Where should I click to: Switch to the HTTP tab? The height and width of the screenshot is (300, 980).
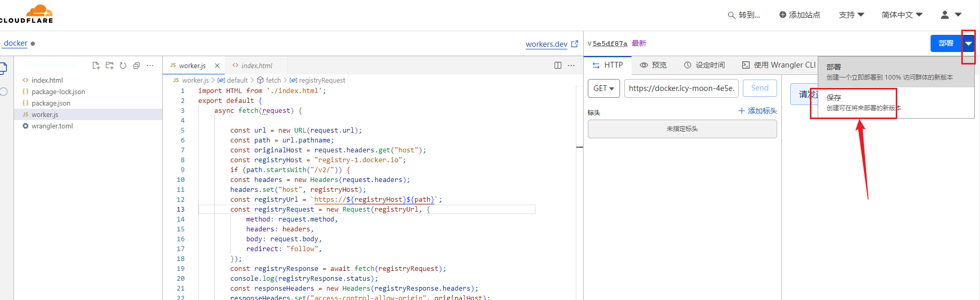[608, 65]
